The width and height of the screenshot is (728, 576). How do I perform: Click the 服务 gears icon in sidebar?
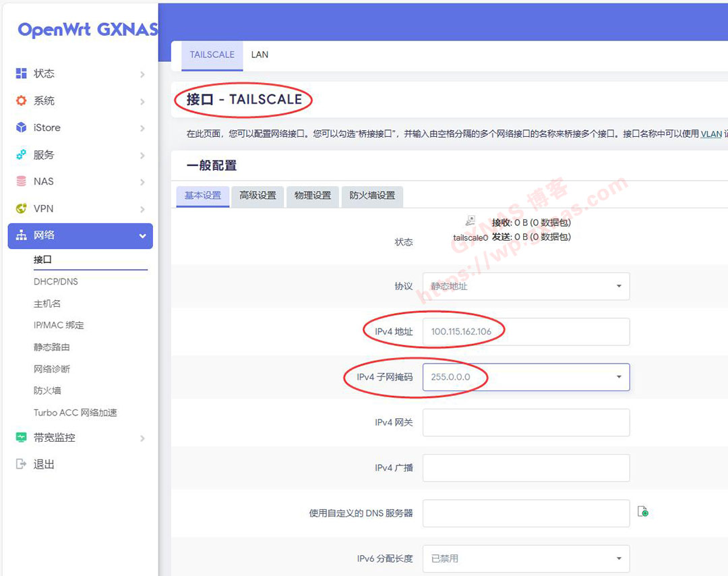click(x=21, y=154)
